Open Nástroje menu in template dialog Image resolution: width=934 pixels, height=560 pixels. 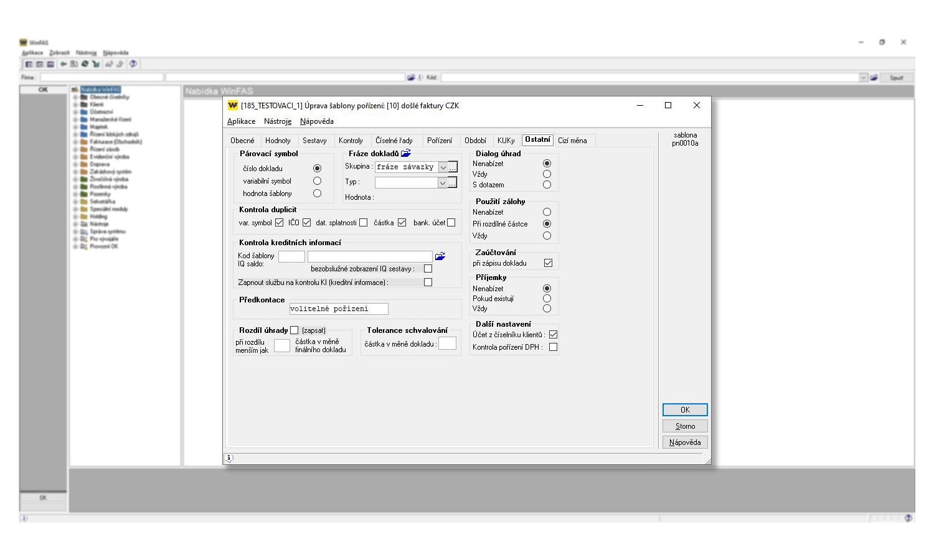(x=278, y=121)
